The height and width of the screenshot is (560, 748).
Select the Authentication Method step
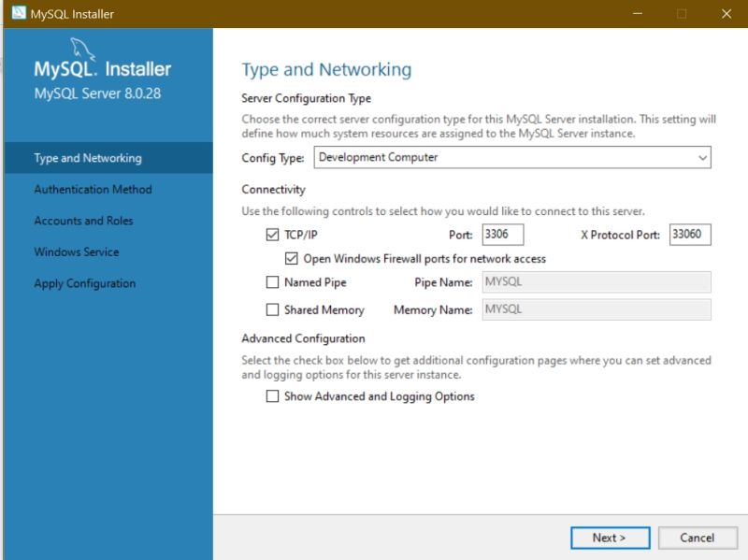point(92,189)
